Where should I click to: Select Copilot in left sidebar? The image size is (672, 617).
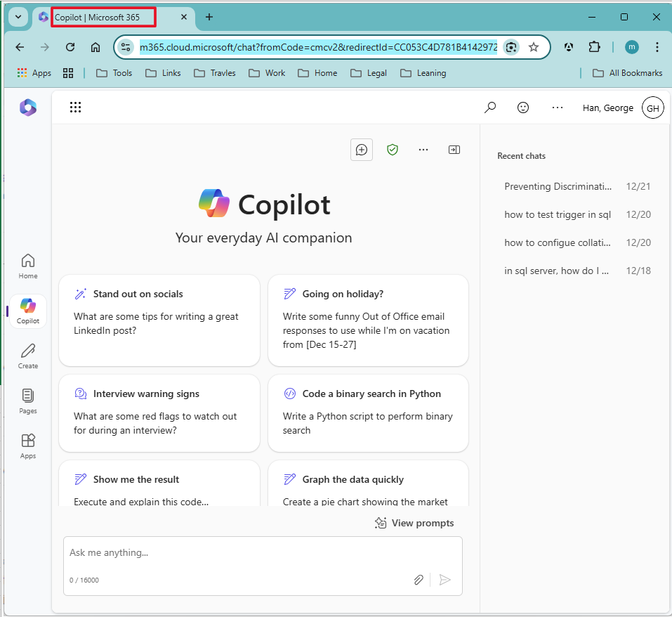28,311
